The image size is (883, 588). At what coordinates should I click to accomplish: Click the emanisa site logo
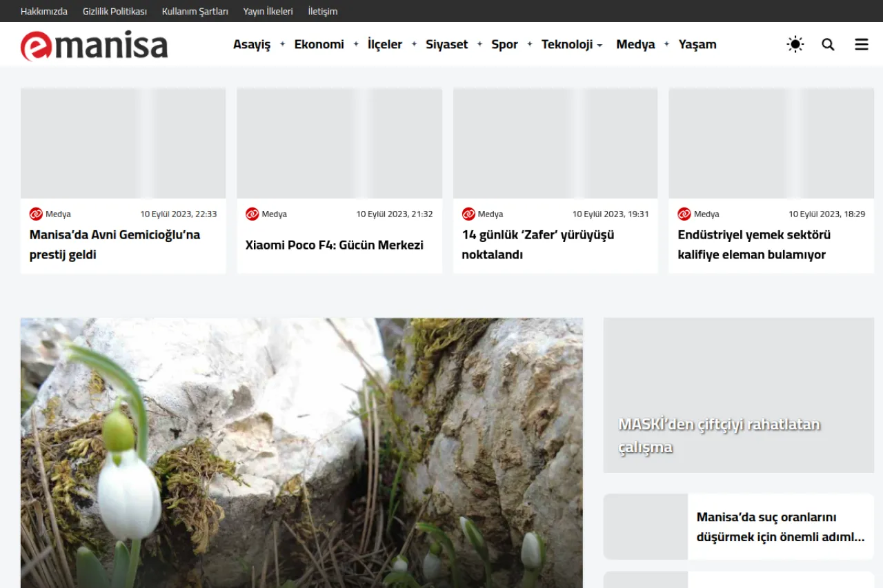pos(95,45)
